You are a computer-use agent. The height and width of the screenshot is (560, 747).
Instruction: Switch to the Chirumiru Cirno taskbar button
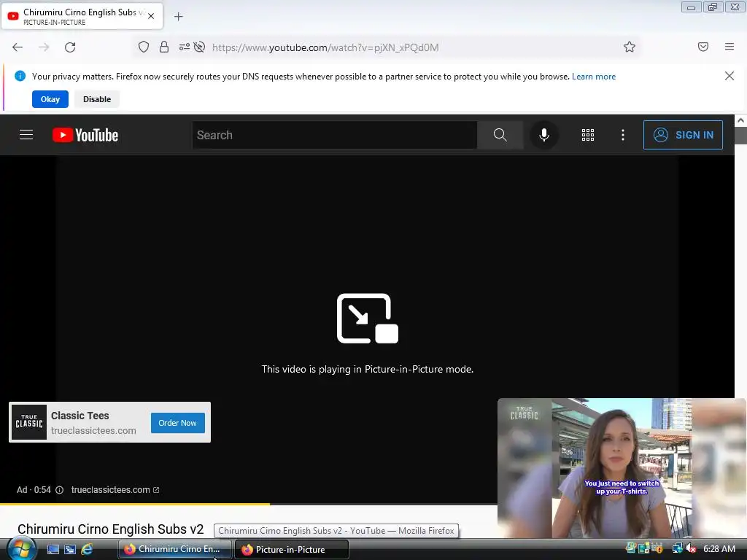coord(175,549)
